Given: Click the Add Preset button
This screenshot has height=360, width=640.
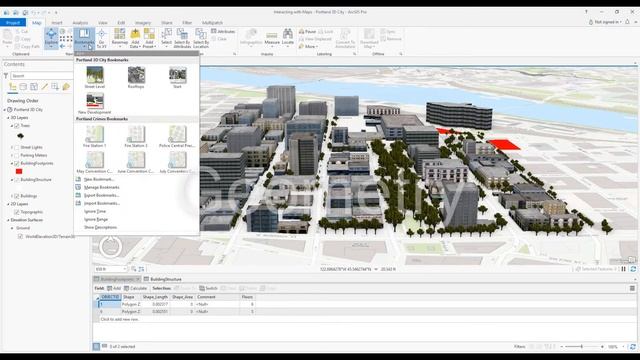Looking at the screenshot, I should [x=149, y=38].
